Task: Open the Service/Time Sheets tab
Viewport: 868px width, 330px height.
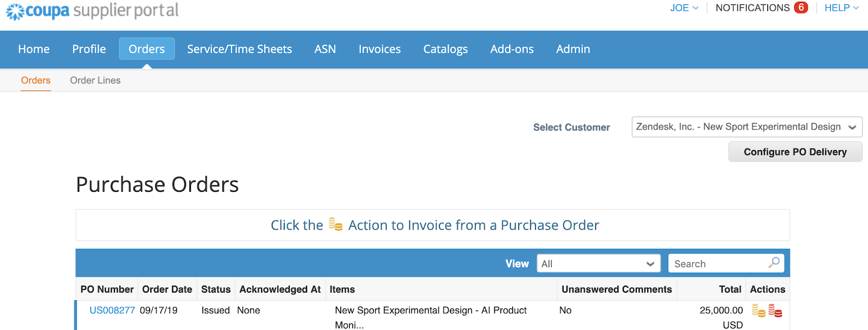Action: pyautogui.click(x=239, y=49)
